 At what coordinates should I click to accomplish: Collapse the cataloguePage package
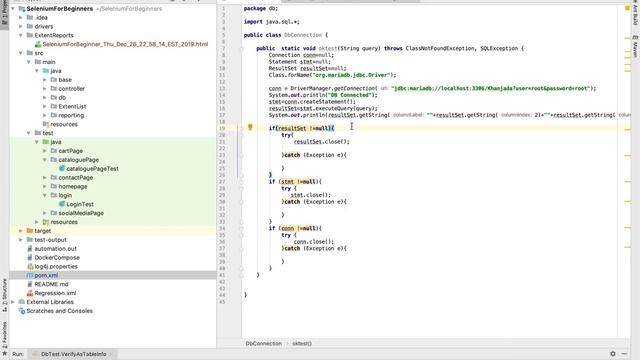45,160
